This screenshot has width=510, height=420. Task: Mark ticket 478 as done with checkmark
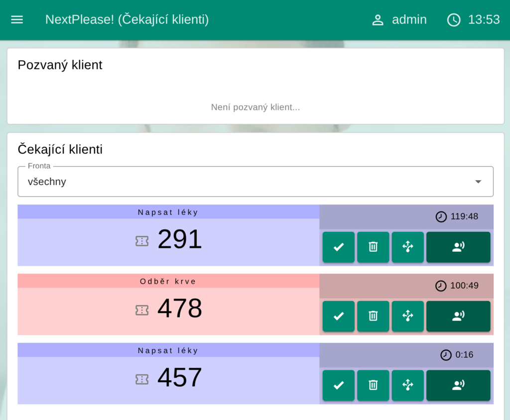click(339, 316)
